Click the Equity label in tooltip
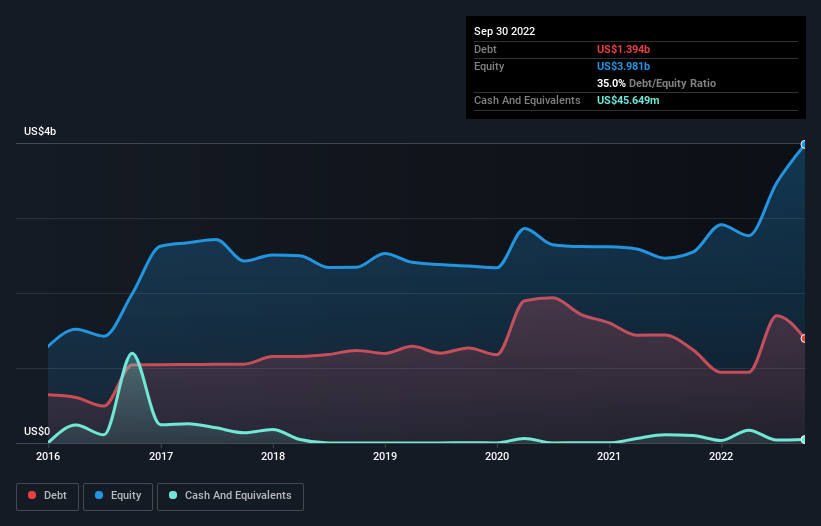Viewport: 821px width, 526px height. coord(489,66)
